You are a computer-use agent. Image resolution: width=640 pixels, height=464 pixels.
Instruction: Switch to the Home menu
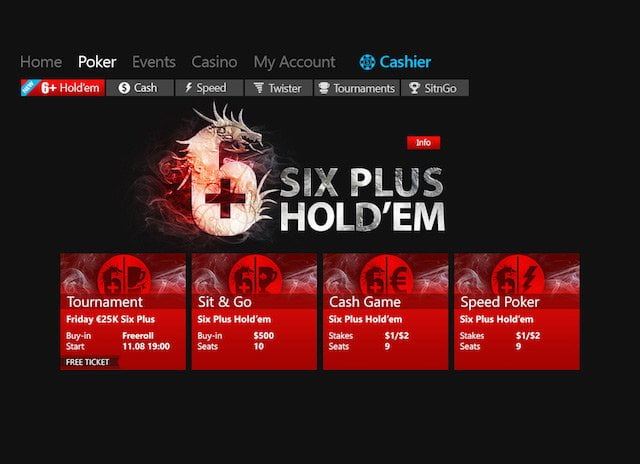41,62
